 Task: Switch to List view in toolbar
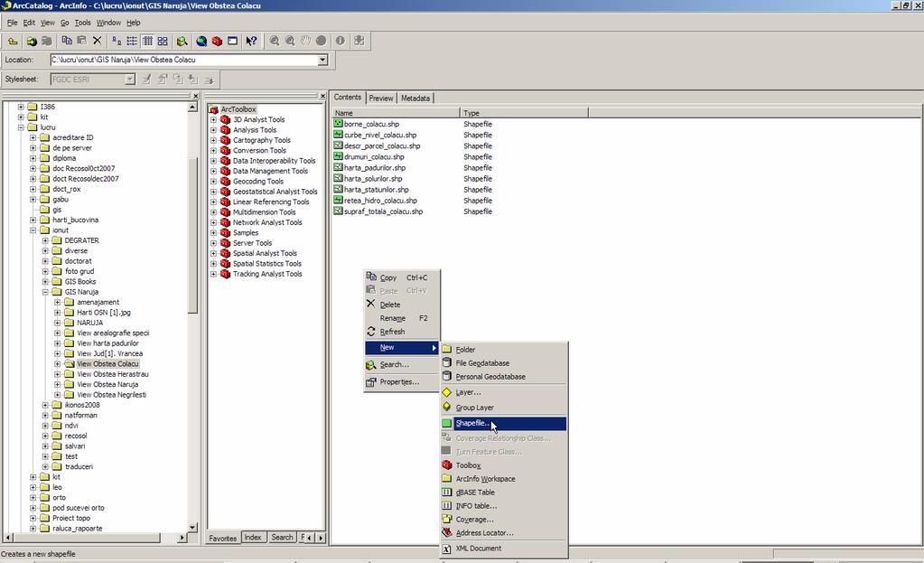132,41
